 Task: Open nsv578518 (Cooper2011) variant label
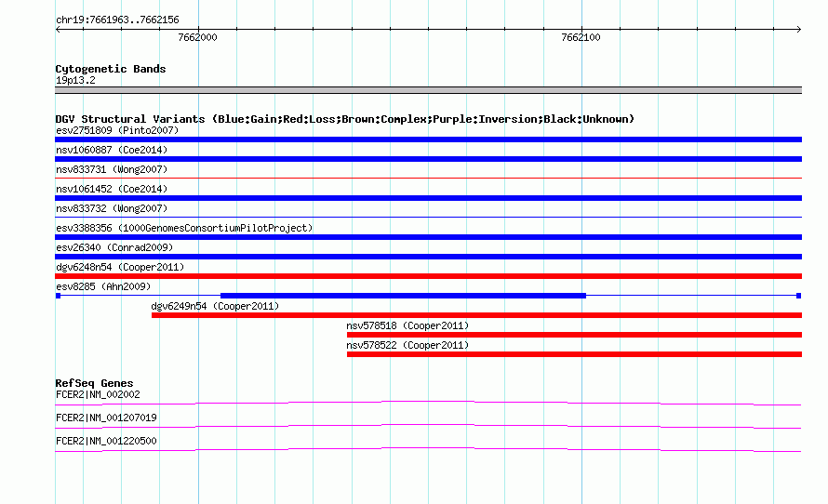click(x=407, y=325)
